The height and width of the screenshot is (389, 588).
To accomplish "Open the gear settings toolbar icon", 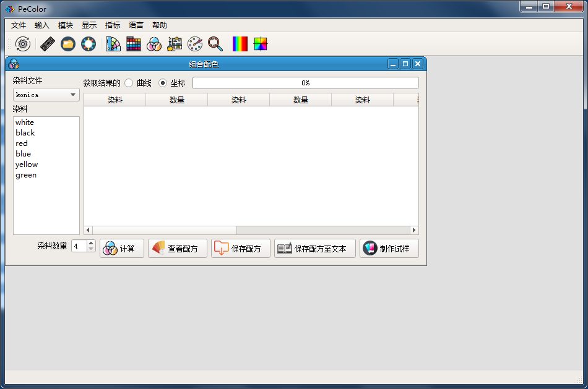I will tap(22, 44).
